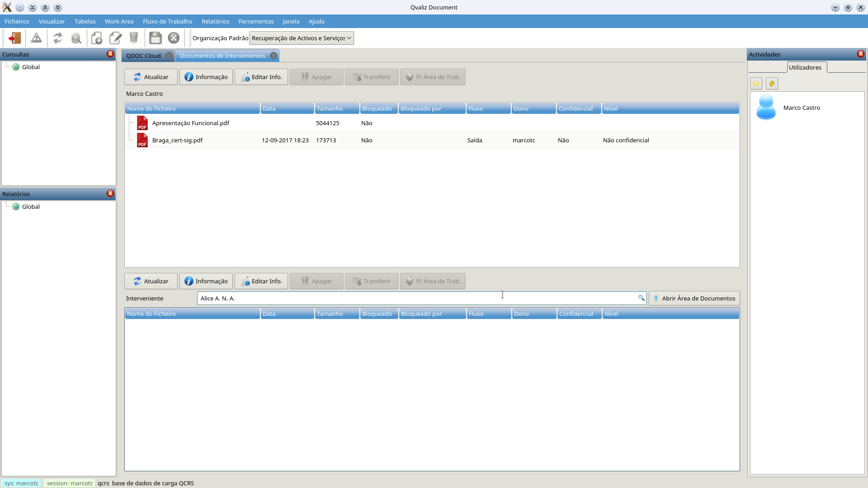
Task: Click the database search magnifier icon
Action: (76, 38)
